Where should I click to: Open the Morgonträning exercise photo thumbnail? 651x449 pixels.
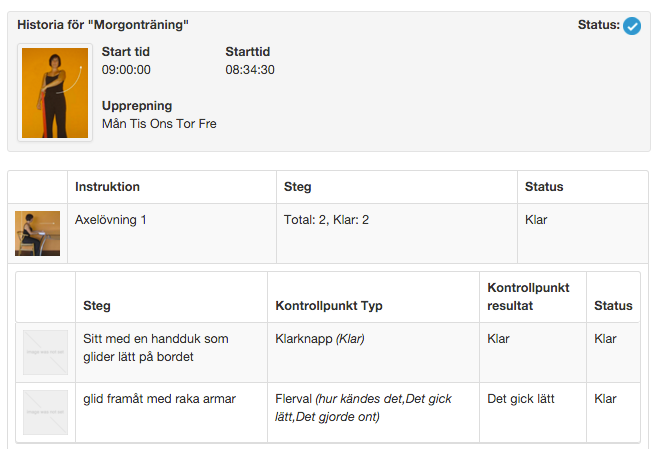(x=55, y=93)
